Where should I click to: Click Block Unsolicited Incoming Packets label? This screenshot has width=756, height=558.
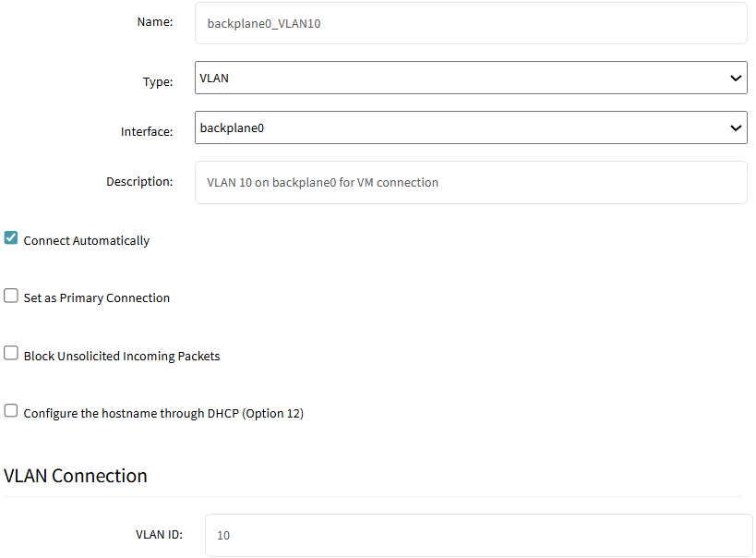point(122,356)
